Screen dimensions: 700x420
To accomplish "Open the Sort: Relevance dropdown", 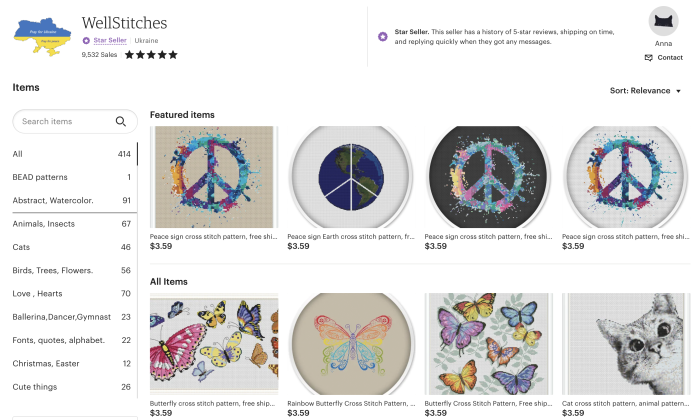I will click(645, 91).
